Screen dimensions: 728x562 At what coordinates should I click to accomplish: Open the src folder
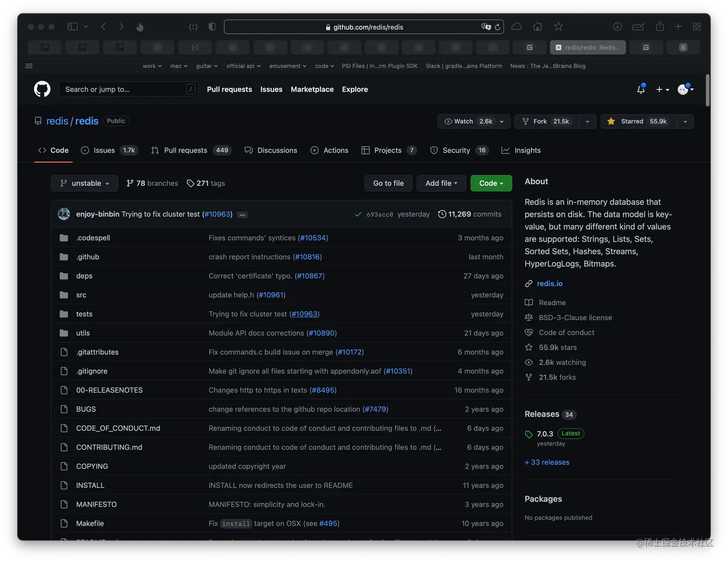(x=81, y=295)
